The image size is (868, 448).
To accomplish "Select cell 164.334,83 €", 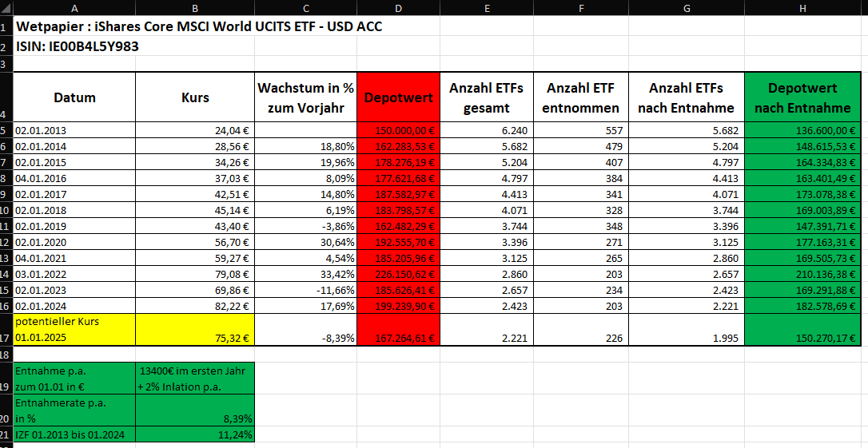I will (x=802, y=163).
